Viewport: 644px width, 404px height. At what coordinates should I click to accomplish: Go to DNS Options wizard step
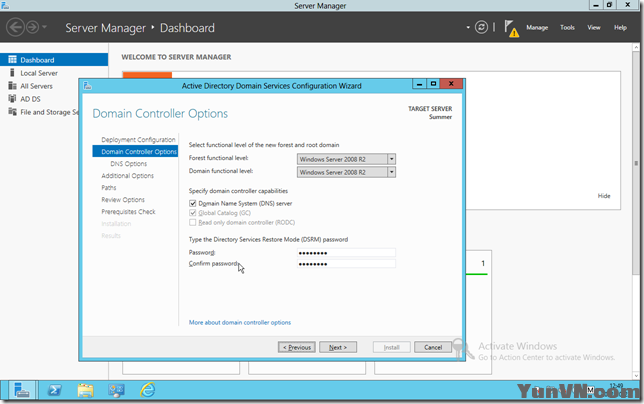click(x=129, y=163)
